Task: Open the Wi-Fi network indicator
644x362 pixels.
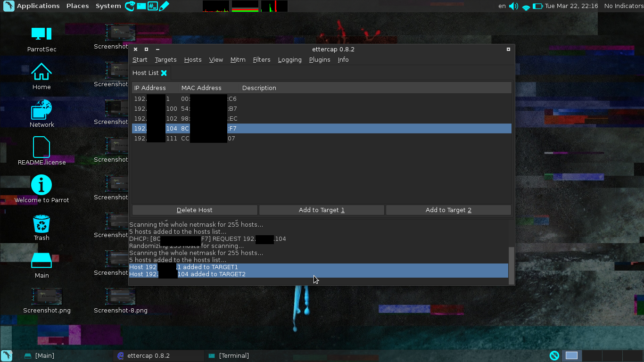Action: click(x=526, y=7)
